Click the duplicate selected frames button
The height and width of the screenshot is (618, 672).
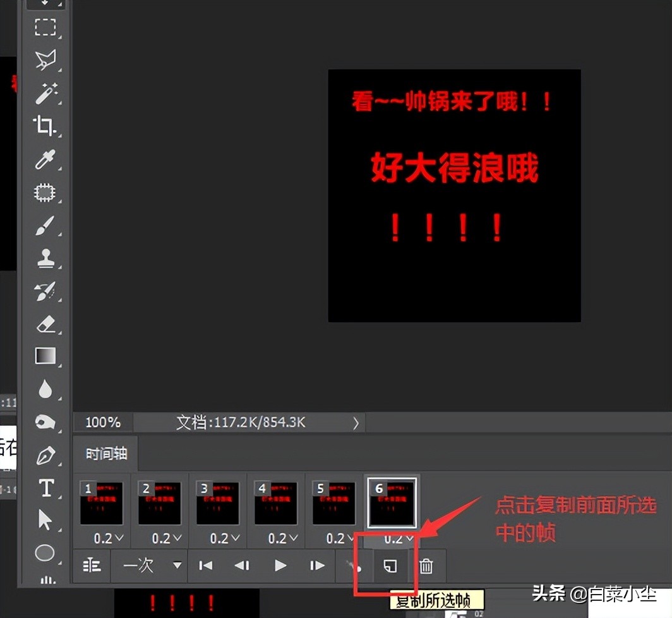click(x=390, y=566)
